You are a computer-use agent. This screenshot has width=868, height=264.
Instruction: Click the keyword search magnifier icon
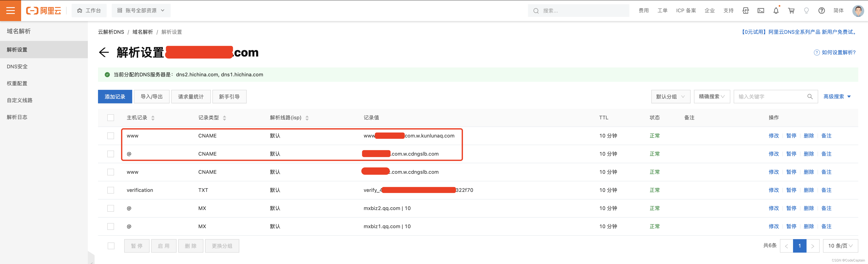point(810,97)
